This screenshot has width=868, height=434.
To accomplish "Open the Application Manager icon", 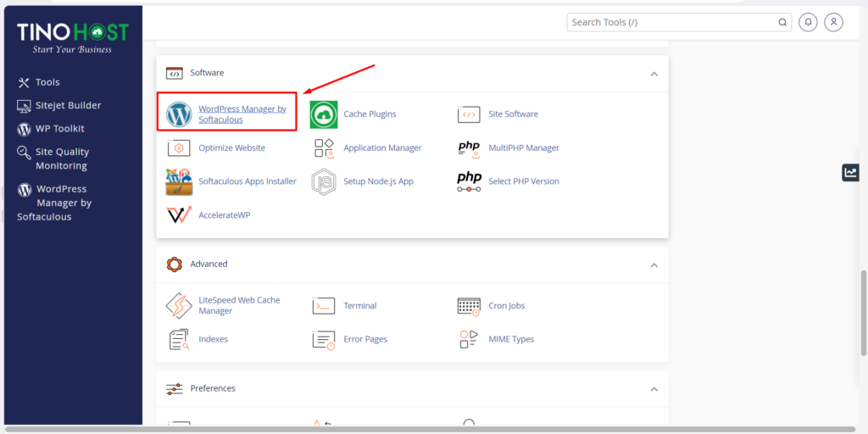I will pyautogui.click(x=324, y=148).
